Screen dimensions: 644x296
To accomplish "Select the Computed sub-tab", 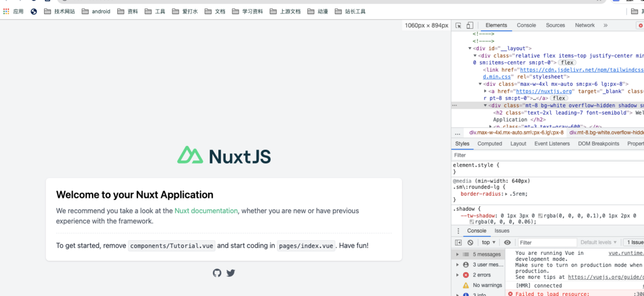I will (x=490, y=144).
